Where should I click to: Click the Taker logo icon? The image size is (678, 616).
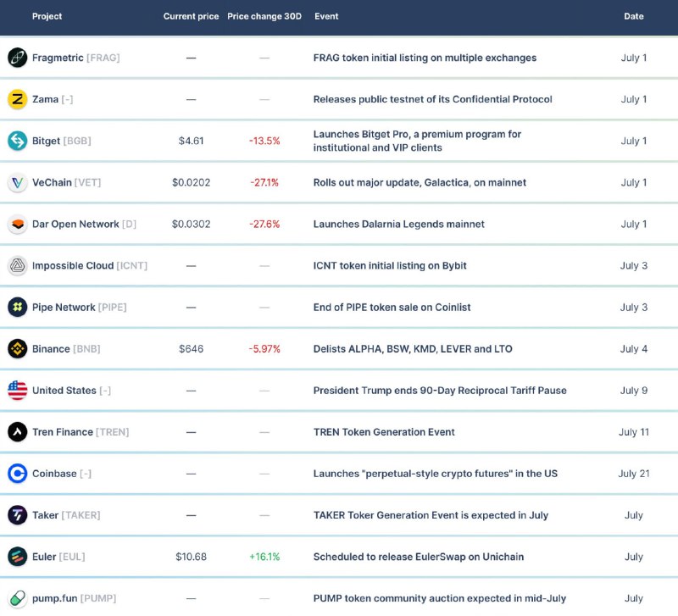pyautogui.click(x=17, y=515)
